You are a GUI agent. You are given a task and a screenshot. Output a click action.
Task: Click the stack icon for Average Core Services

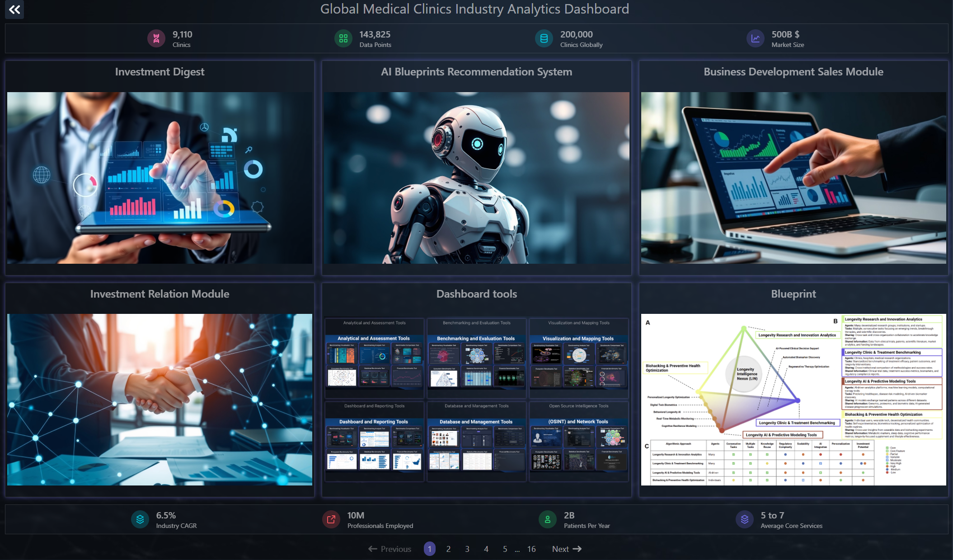pos(744,520)
